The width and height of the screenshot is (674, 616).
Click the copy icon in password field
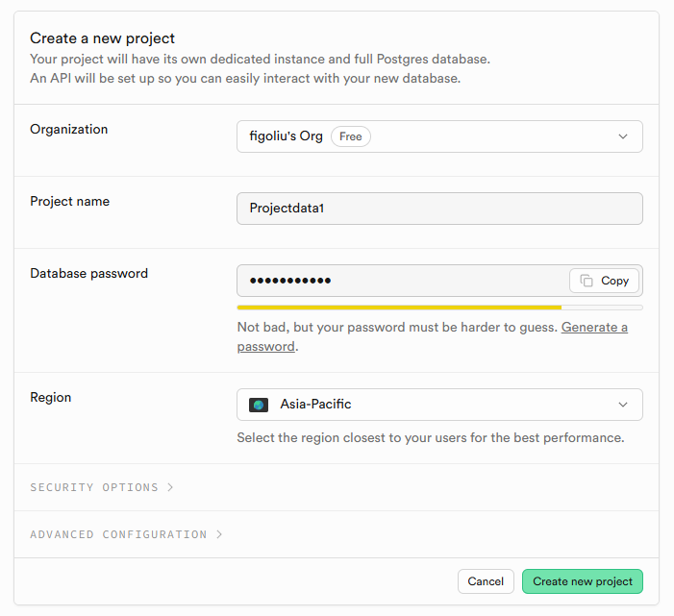click(x=586, y=281)
